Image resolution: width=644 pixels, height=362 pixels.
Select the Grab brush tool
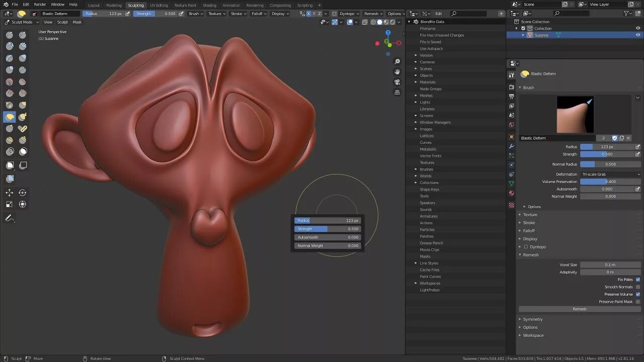tap(23, 105)
